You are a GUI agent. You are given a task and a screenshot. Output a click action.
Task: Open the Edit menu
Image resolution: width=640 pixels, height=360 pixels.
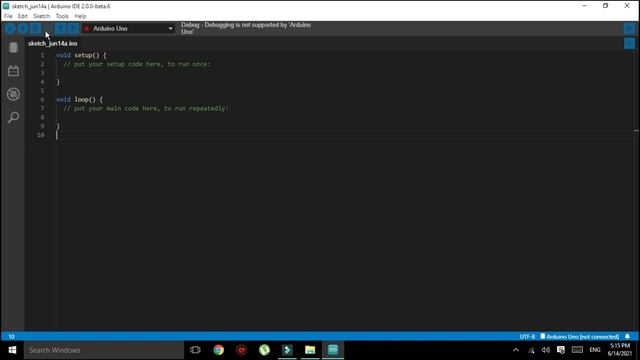pos(22,16)
